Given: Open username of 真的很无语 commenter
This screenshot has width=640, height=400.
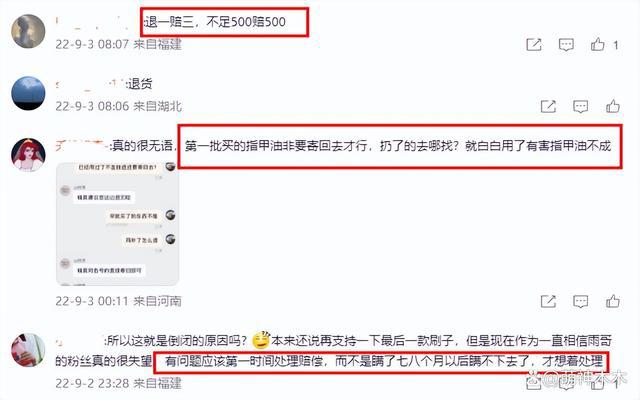Looking at the screenshot, I should point(82,145).
